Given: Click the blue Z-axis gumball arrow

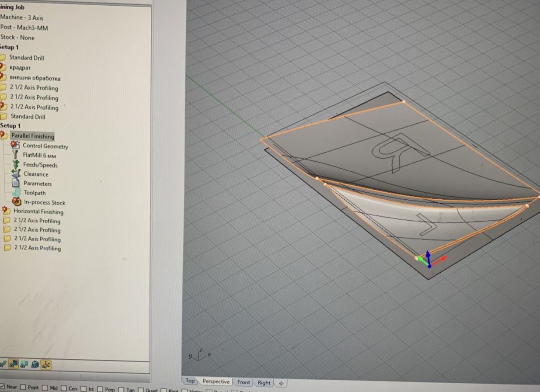Looking at the screenshot, I should (x=428, y=253).
